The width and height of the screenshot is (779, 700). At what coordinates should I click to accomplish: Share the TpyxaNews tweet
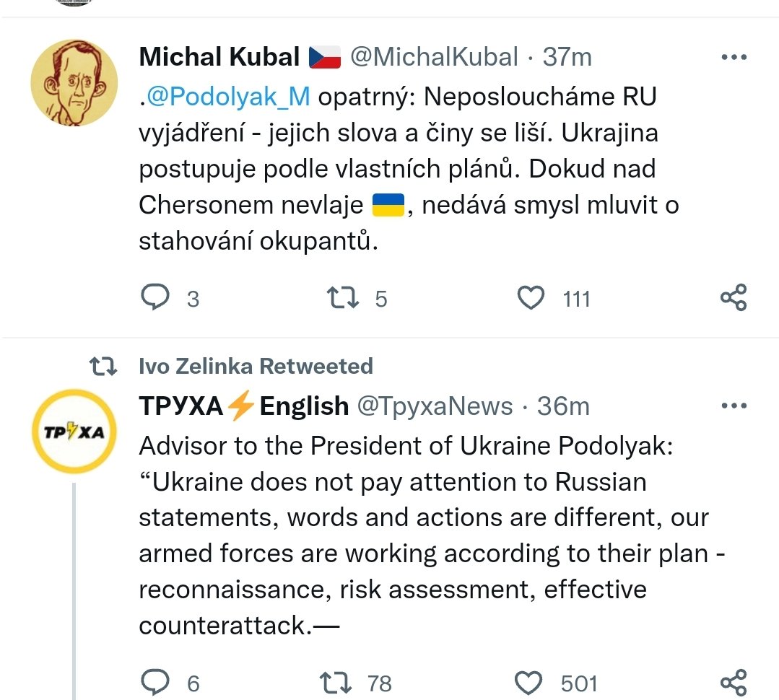(734, 682)
